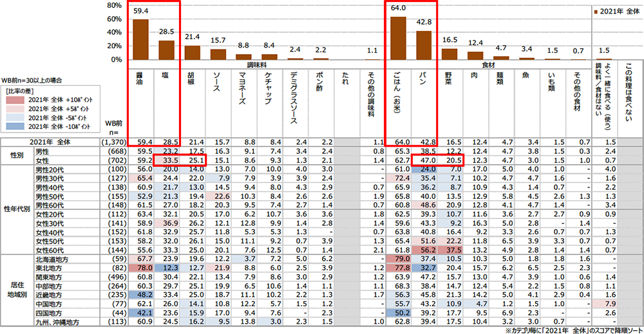Click the 塩 bar labeled 28.5
Viewport: 644px width, 334px height.
point(166,50)
